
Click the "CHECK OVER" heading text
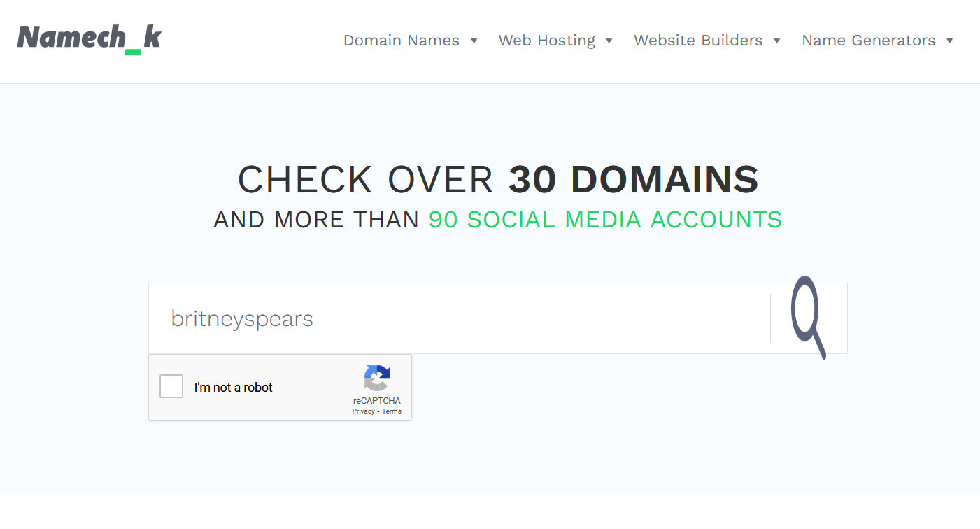(x=365, y=180)
